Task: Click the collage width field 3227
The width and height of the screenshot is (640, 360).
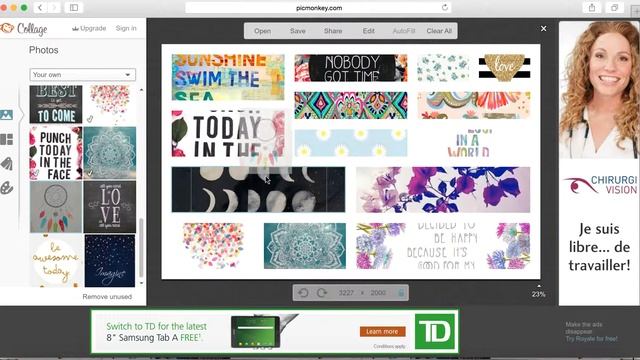Action: pyautogui.click(x=346, y=293)
